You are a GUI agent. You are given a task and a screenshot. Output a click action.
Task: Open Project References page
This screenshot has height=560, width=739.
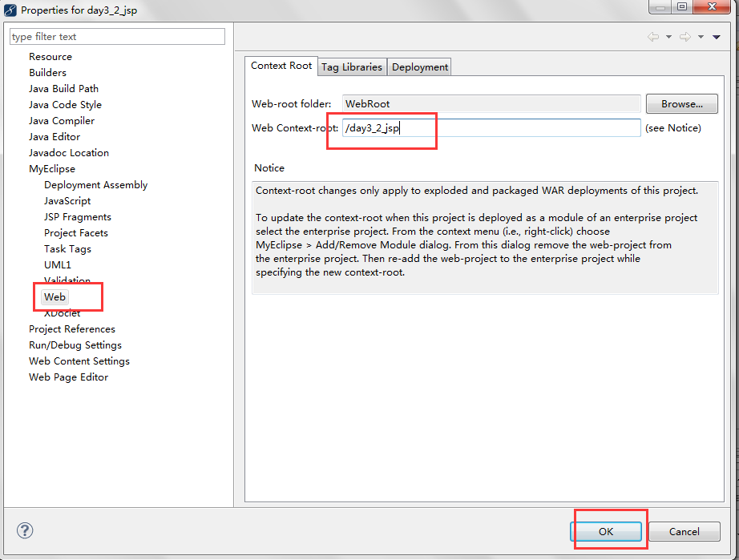[71, 328]
